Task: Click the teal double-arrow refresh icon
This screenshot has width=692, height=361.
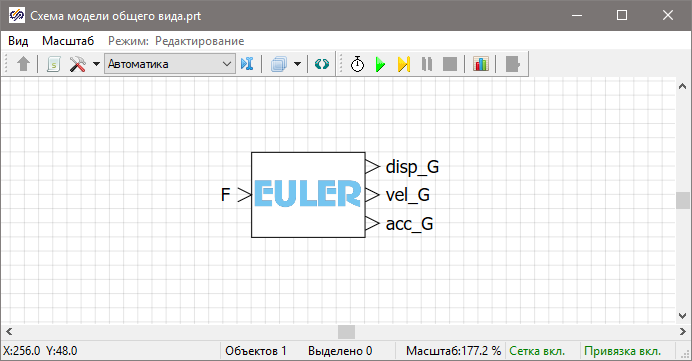Action: tap(322, 64)
